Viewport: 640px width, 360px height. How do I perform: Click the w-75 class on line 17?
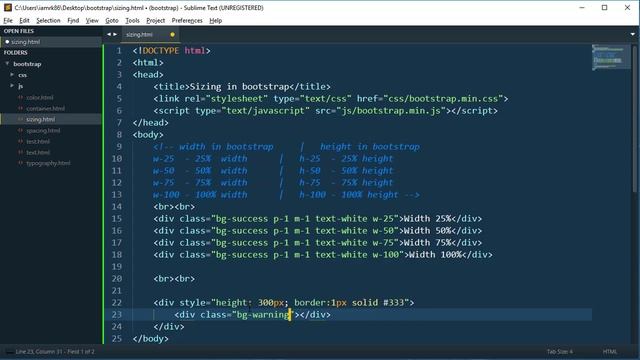(383, 243)
